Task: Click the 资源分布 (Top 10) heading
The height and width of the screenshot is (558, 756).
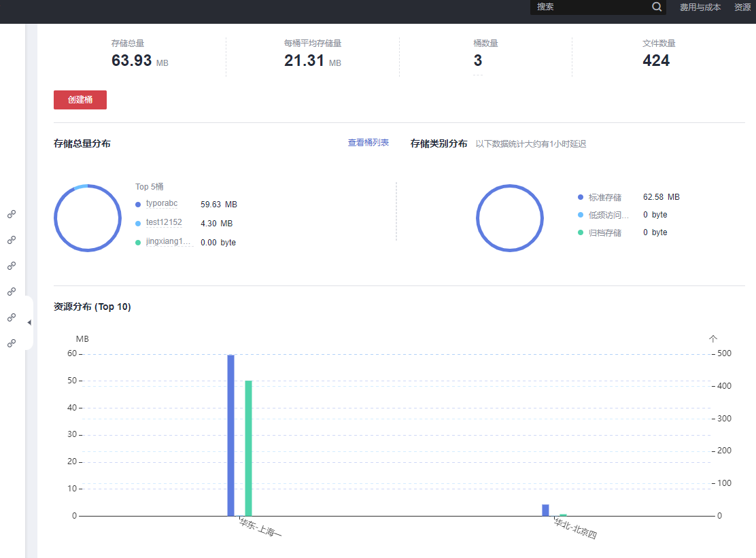Action: 92,307
